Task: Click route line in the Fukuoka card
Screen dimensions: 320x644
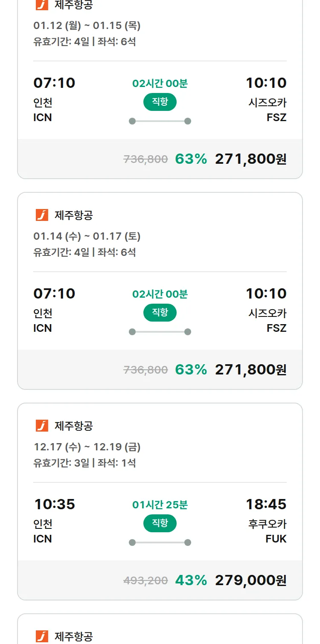Action: [160, 542]
